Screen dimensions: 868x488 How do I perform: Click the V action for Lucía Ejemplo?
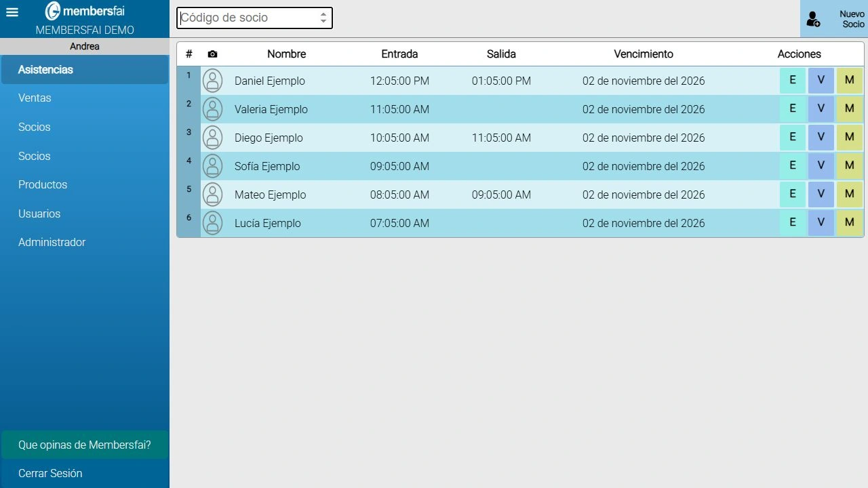821,223
